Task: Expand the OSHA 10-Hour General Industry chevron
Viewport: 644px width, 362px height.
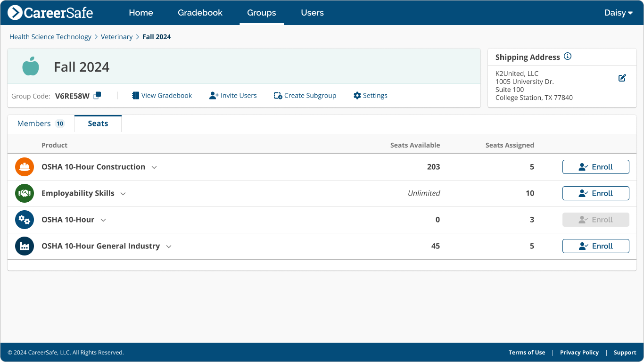Action: [169, 247]
